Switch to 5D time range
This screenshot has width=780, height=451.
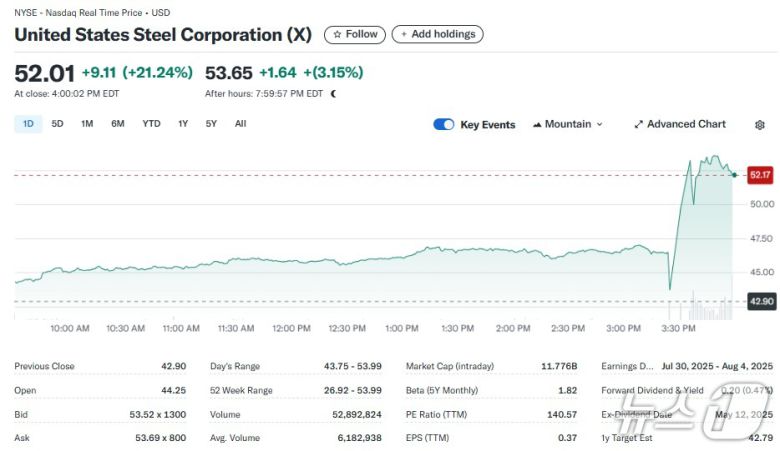point(57,124)
